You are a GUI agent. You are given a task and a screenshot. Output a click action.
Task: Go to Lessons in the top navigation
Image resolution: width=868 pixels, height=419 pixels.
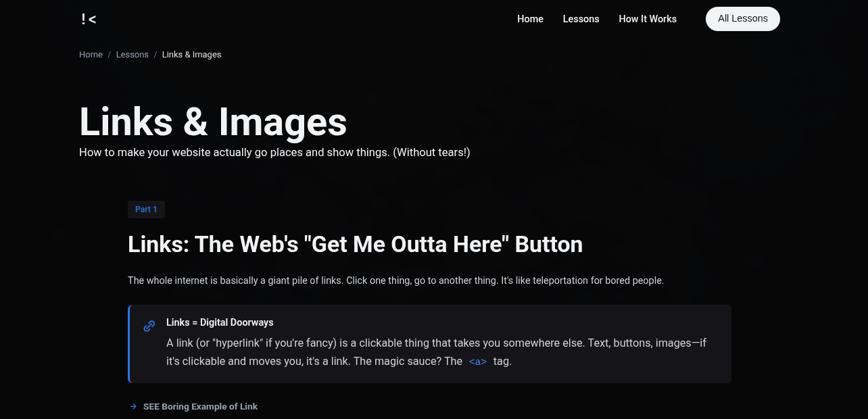[x=581, y=19]
